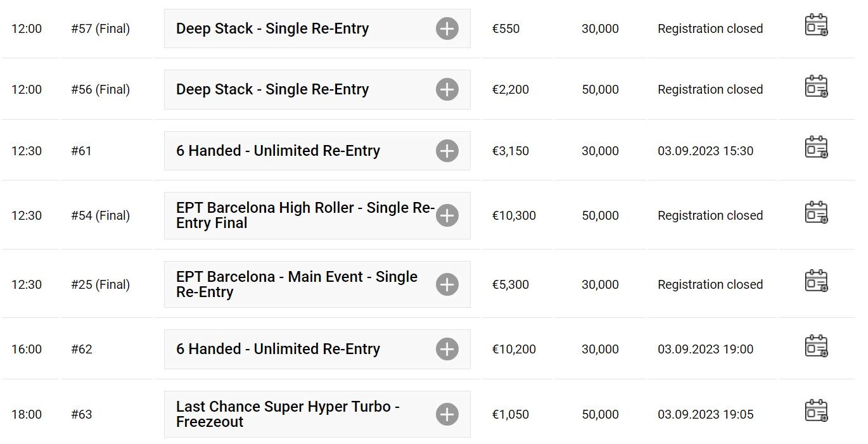
Task: Expand the EPT Barcelona Main Event plus icon
Action: 447,284
